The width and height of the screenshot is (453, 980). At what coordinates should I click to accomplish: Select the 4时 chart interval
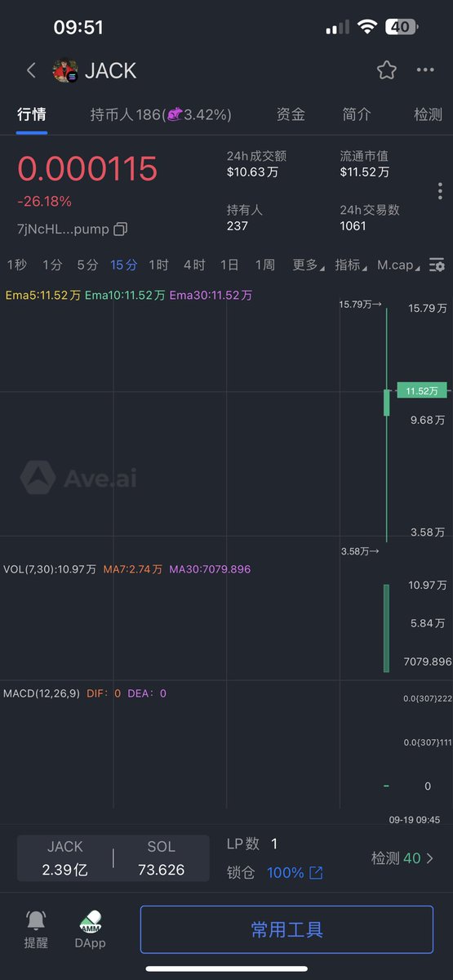click(x=194, y=265)
